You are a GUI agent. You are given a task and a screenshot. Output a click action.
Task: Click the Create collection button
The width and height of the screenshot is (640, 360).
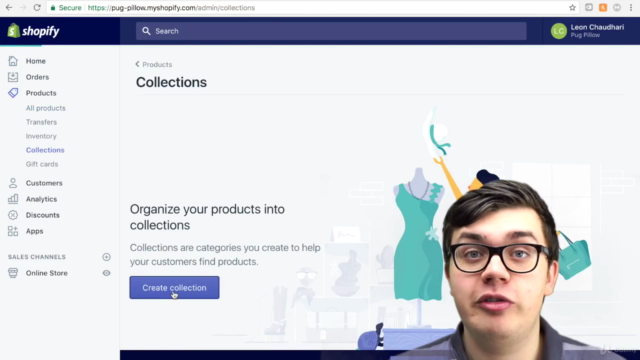tap(174, 287)
